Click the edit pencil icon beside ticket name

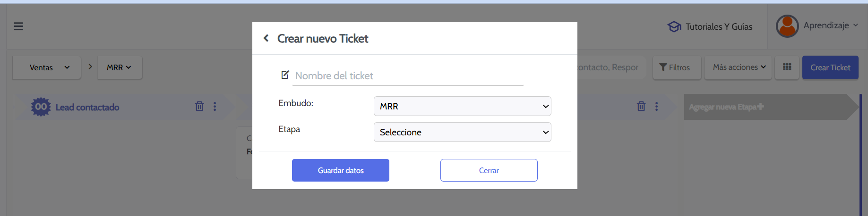coord(285,75)
